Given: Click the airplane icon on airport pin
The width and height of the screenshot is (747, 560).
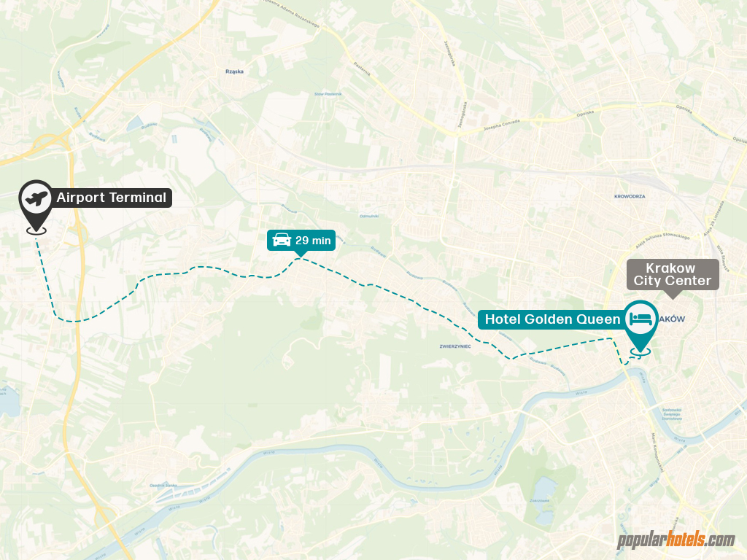Looking at the screenshot, I should coord(36,198).
